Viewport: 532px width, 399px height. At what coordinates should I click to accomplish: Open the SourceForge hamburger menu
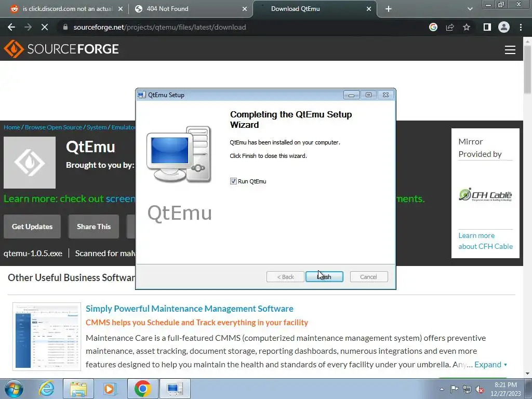click(510, 50)
